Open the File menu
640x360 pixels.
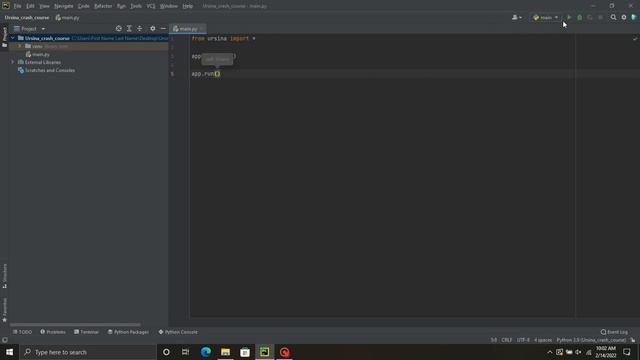point(17,6)
